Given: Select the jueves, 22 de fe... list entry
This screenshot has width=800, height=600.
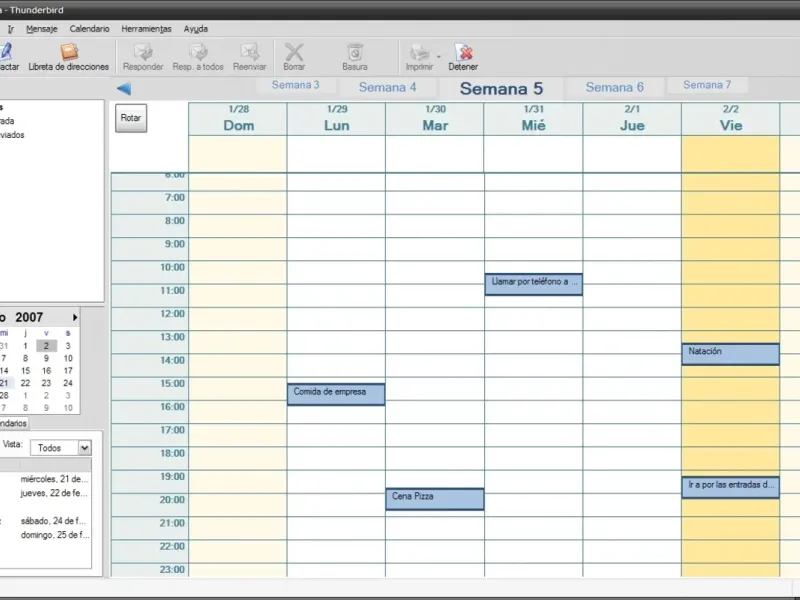Looking at the screenshot, I should click(x=54, y=493).
